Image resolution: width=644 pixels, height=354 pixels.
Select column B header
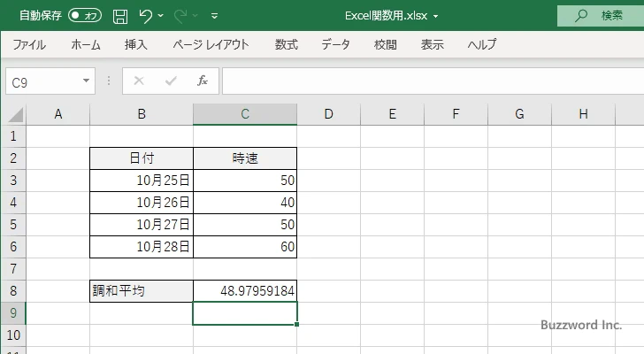click(142, 114)
